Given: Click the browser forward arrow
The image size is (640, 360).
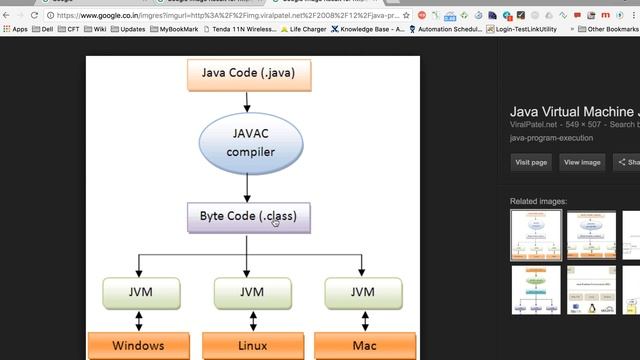Looking at the screenshot, I should click(x=20, y=16).
